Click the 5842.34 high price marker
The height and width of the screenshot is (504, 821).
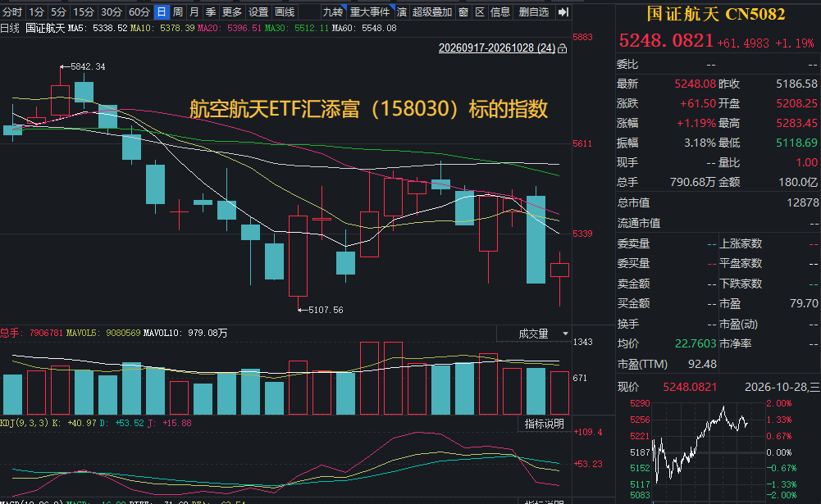click(83, 67)
